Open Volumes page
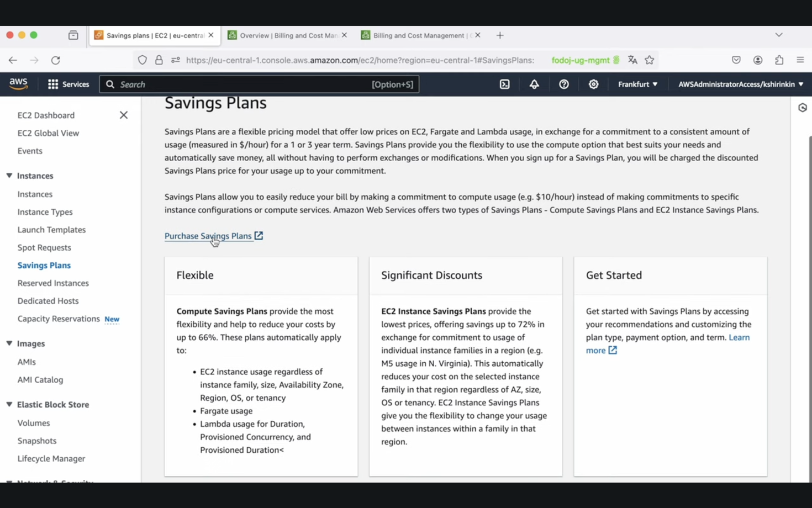This screenshot has width=812, height=508. pos(34,423)
